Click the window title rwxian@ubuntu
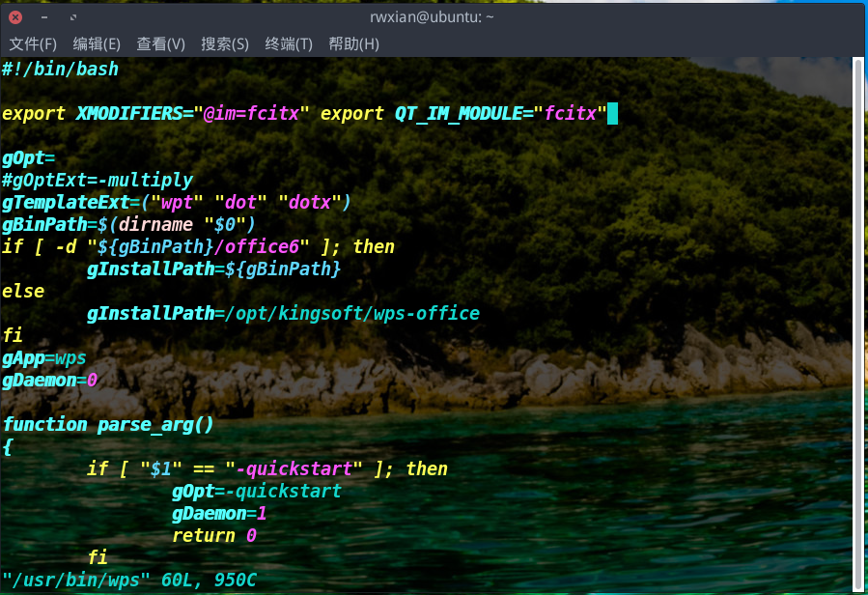Viewport: 868px width, 595px height. click(432, 17)
